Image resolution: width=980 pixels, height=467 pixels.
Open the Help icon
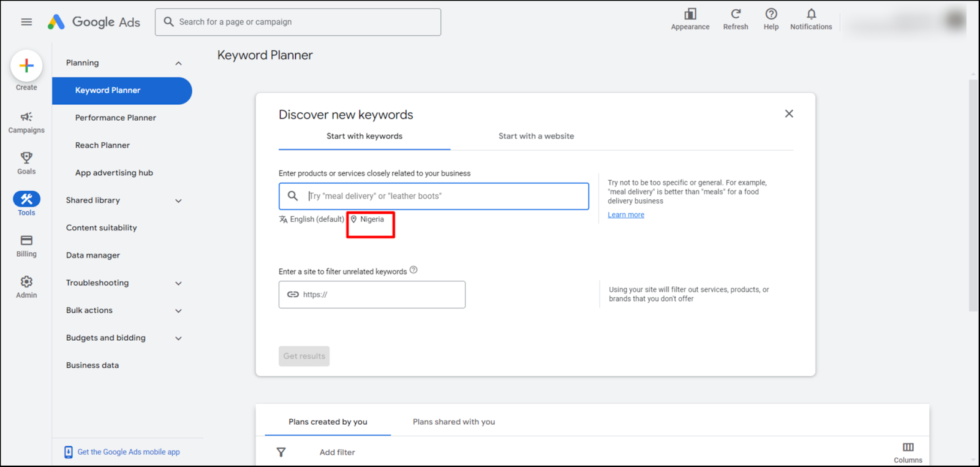click(x=771, y=13)
